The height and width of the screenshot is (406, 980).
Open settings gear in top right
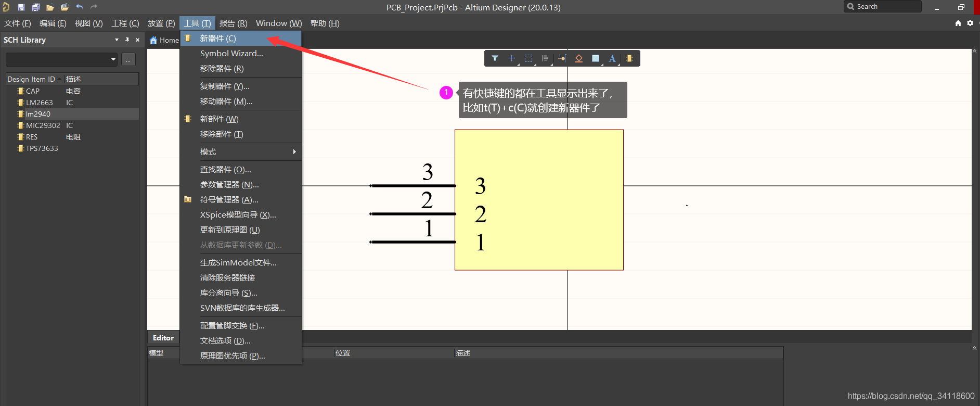[970, 23]
